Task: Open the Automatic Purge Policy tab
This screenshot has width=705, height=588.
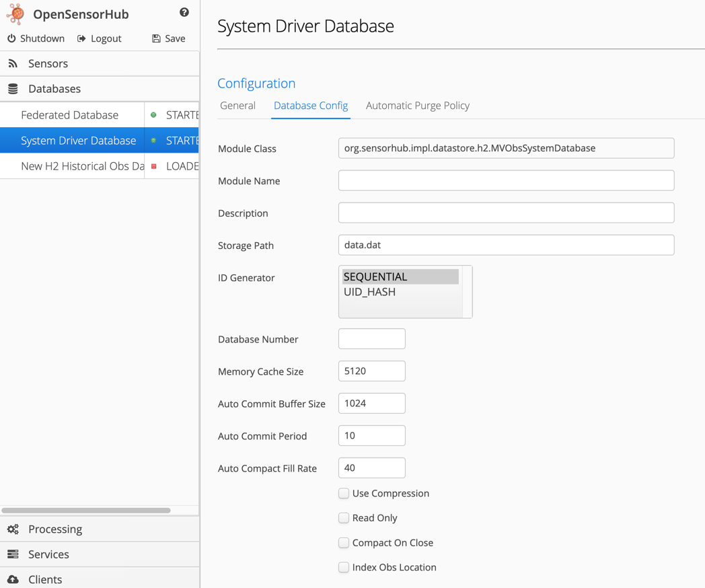Action: pyautogui.click(x=417, y=106)
